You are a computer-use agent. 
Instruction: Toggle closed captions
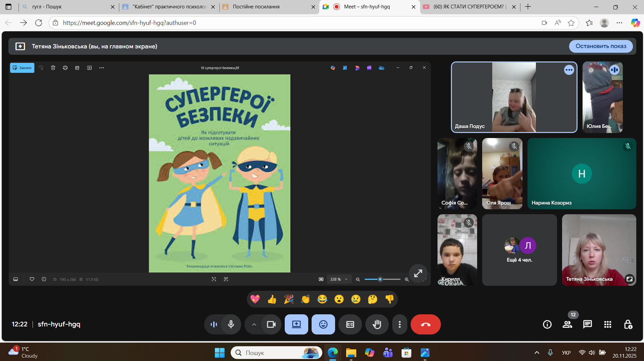tap(350, 324)
